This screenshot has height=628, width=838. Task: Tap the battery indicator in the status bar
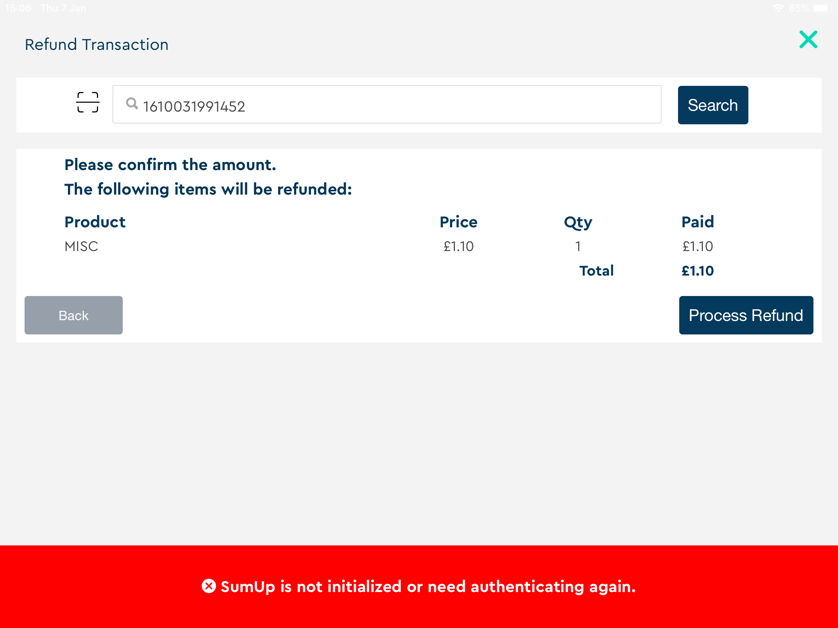(x=822, y=8)
